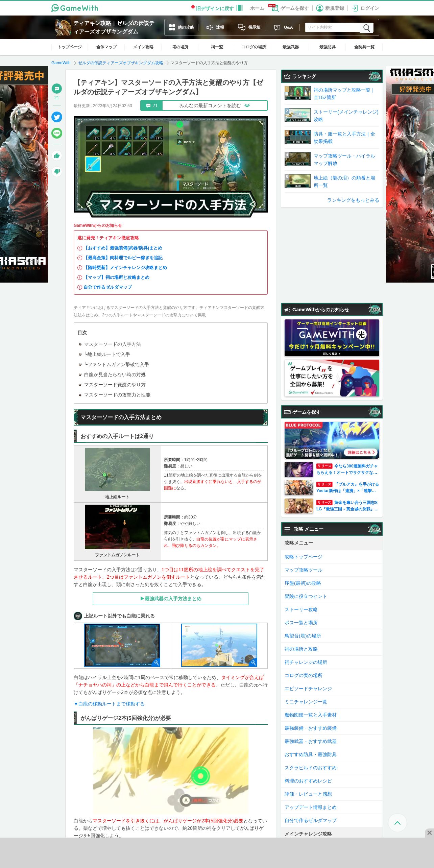Open メイン攻略 nav tab
Image resolution: width=434 pixels, height=868 pixels.
coord(143,47)
